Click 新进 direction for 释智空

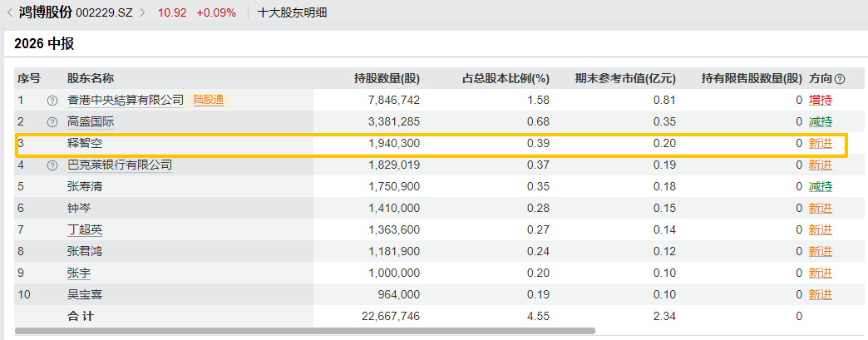(821, 144)
